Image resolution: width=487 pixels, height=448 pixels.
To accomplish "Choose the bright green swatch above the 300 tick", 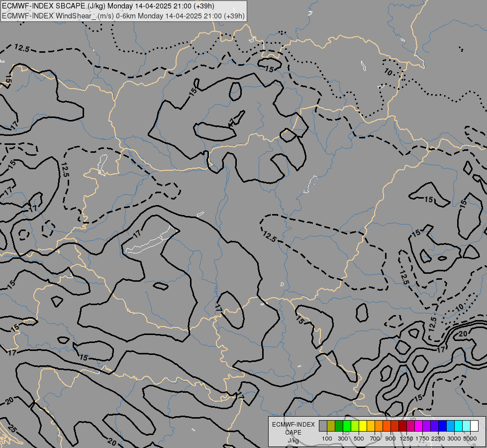I will 347,426.
